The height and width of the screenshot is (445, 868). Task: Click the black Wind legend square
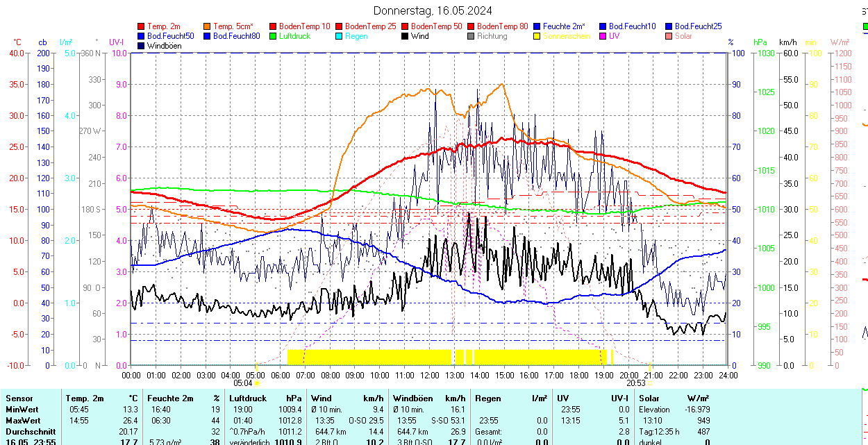(406, 36)
